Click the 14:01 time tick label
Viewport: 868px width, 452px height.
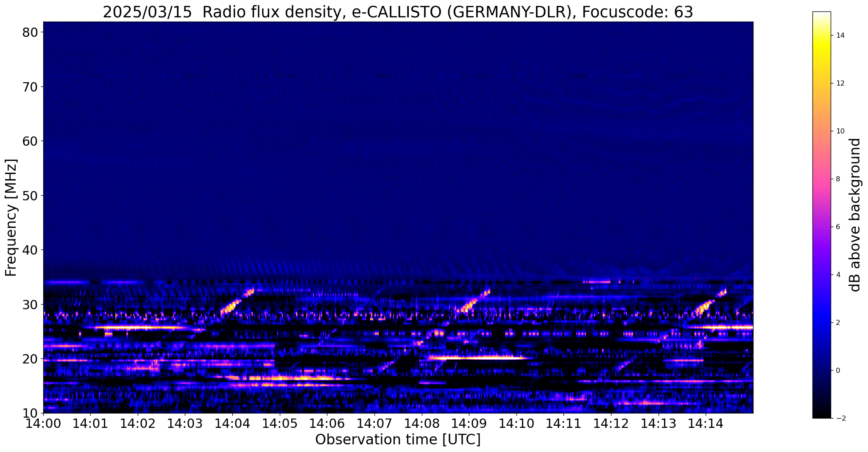(x=90, y=423)
